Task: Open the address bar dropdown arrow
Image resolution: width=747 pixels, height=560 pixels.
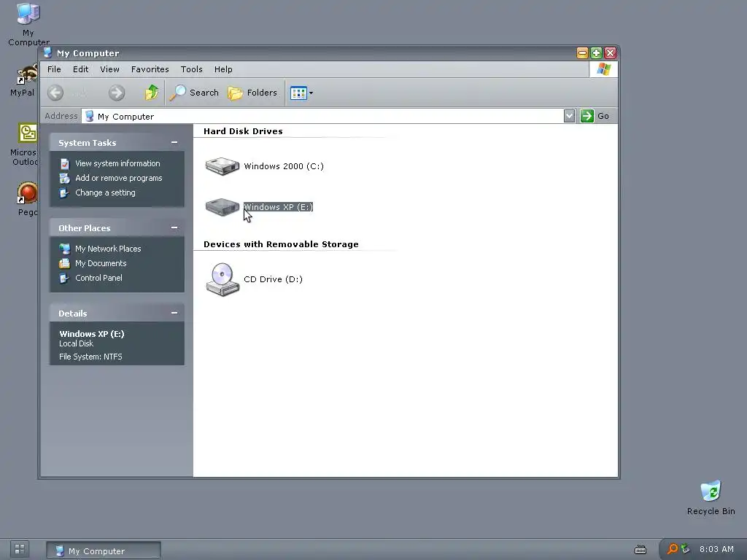Action: pos(569,116)
